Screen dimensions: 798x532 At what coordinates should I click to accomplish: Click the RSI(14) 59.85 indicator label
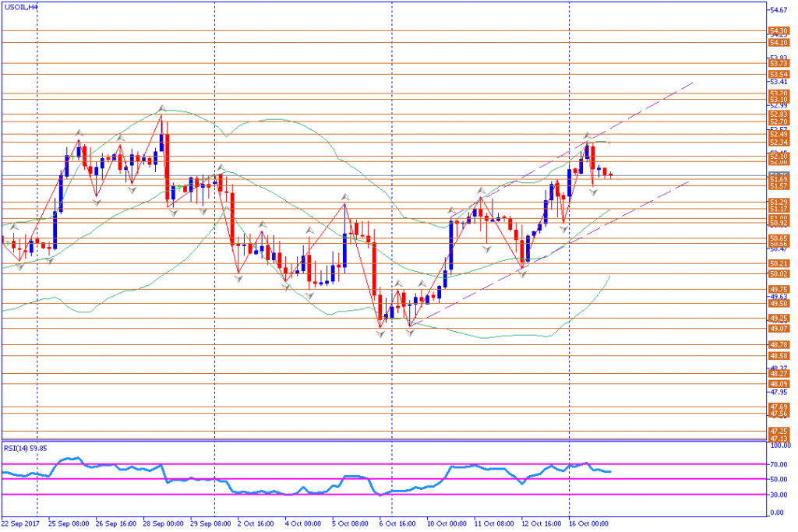(26, 448)
